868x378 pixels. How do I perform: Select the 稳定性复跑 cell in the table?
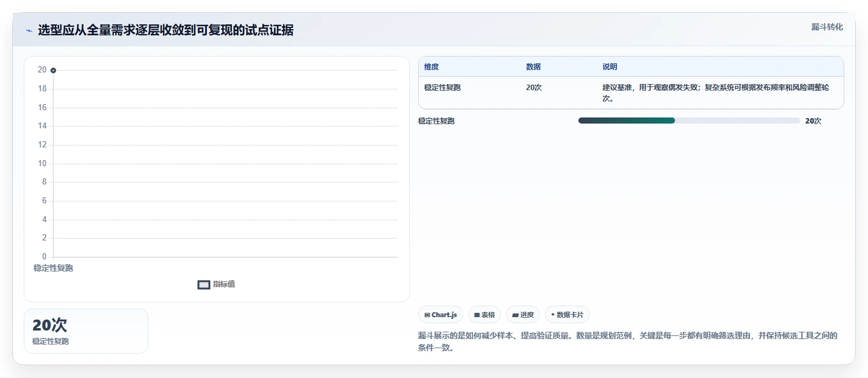[x=443, y=88]
